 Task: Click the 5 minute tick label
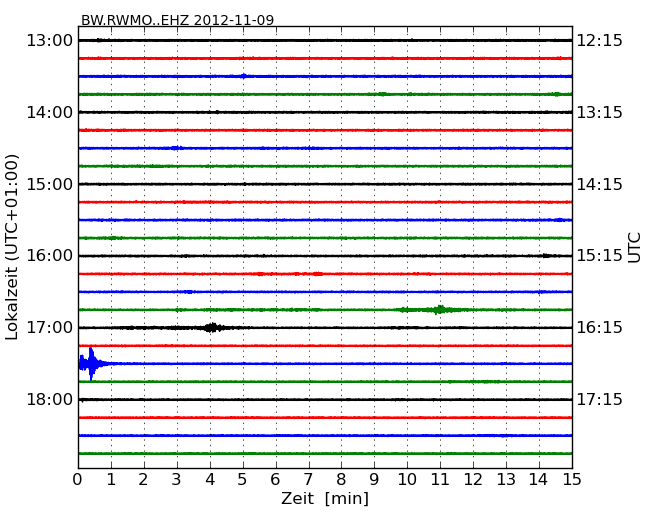pos(243,480)
